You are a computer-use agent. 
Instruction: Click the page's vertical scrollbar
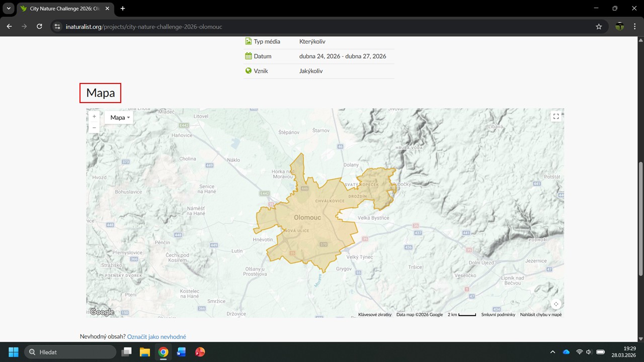(x=640, y=219)
